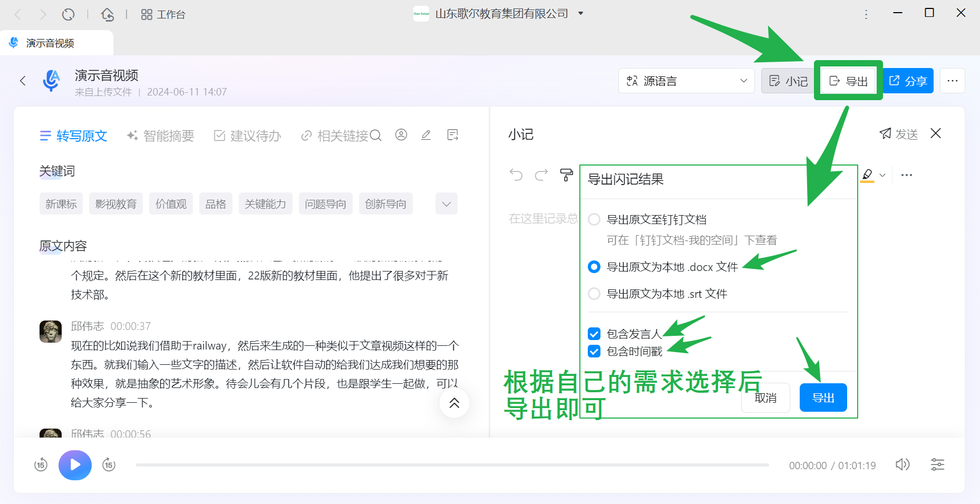Send the note with 发送
Viewport: 980px width, 504px height.
[899, 134]
